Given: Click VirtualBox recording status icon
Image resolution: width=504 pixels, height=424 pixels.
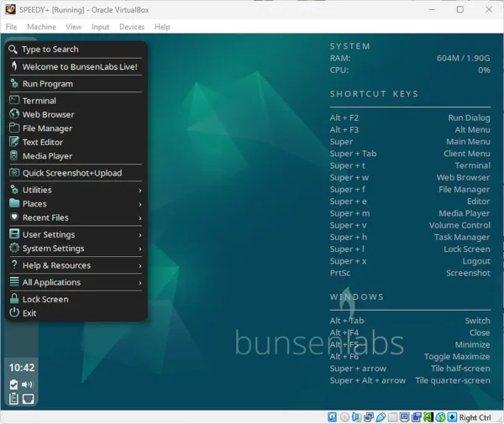Looking at the screenshot, I should [x=417, y=417].
